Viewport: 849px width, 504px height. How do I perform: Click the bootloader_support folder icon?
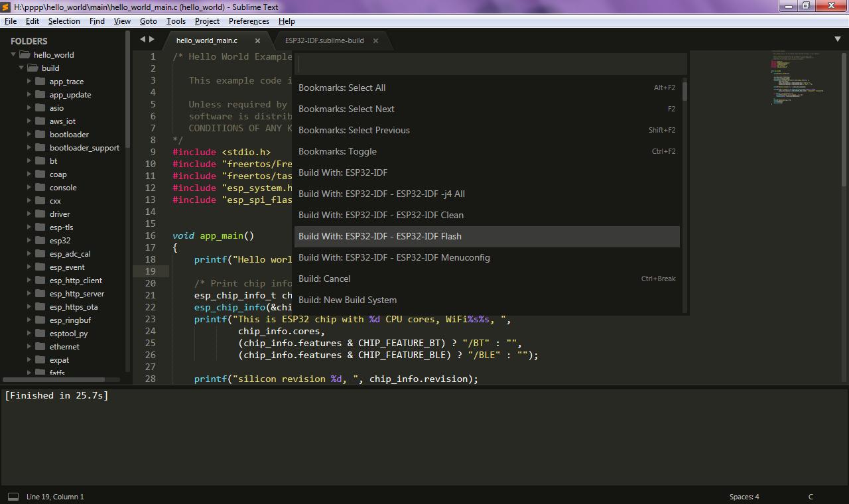click(40, 148)
